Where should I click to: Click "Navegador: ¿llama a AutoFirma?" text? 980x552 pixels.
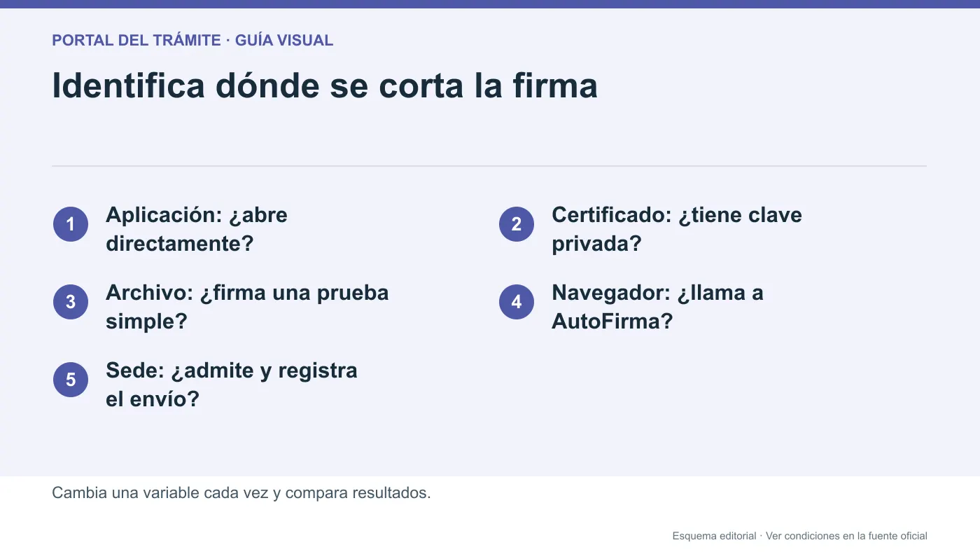(657, 307)
